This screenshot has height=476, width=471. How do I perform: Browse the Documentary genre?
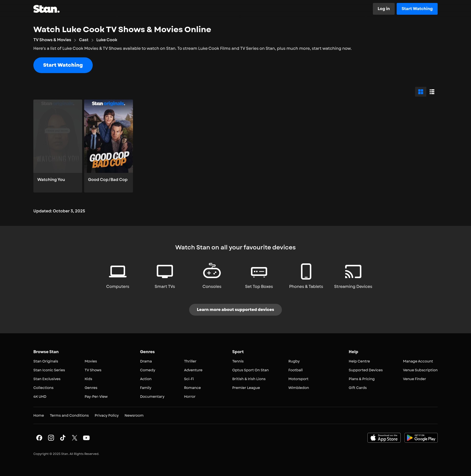(x=152, y=397)
